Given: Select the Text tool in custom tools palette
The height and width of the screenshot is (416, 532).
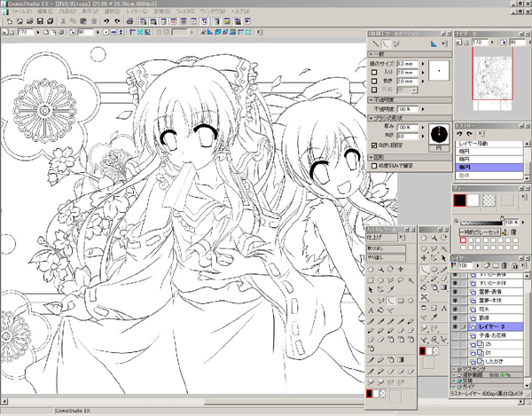Looking at the screenshot, I should (x=371, y=310).
